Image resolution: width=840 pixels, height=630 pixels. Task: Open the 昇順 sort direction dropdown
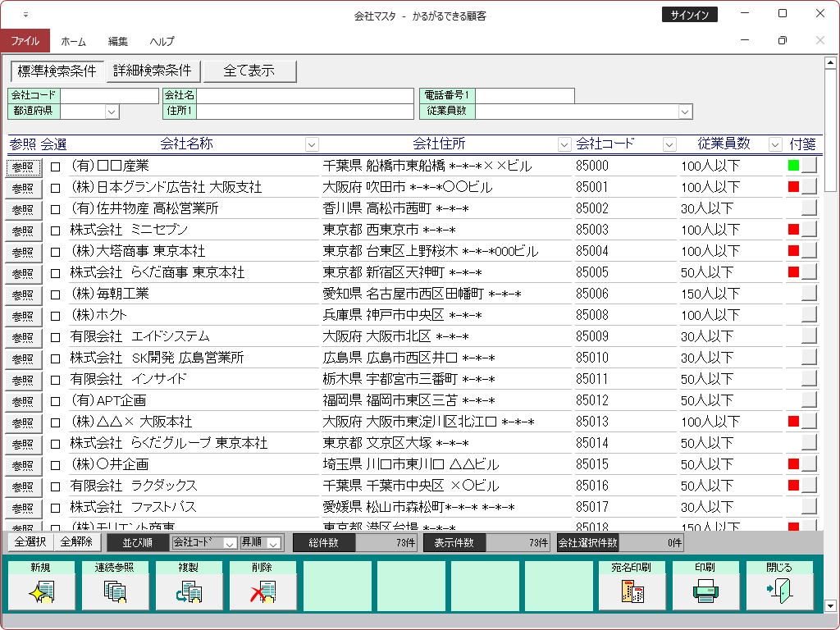click(x=274, y=543)
